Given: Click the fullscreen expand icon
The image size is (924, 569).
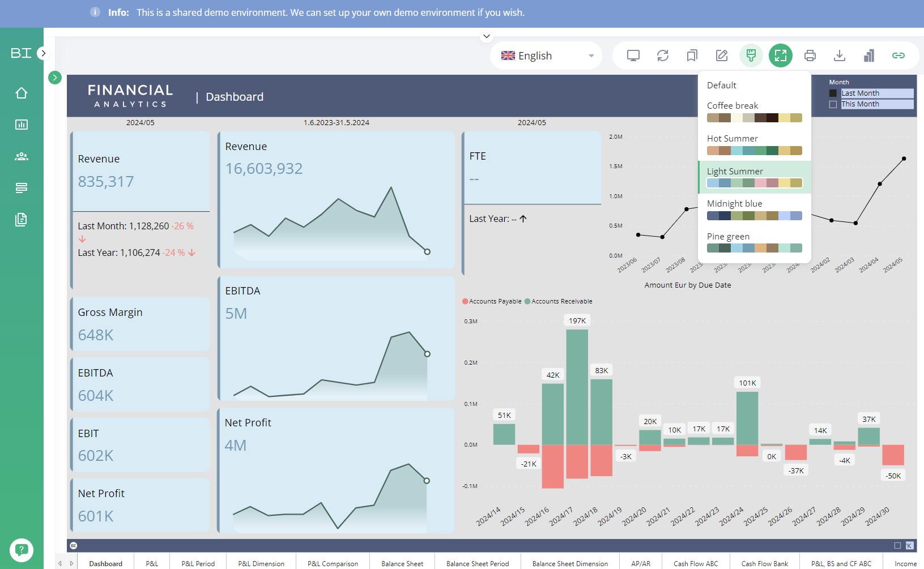Looking at the screenshot, I should pyautogui.click(x=780, y=55).
